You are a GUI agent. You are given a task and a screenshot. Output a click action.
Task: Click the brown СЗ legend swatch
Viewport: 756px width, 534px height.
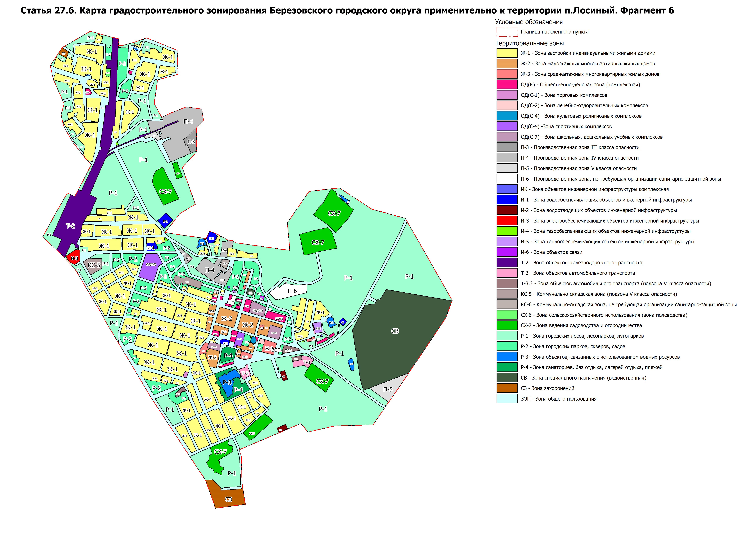[507, 388]
